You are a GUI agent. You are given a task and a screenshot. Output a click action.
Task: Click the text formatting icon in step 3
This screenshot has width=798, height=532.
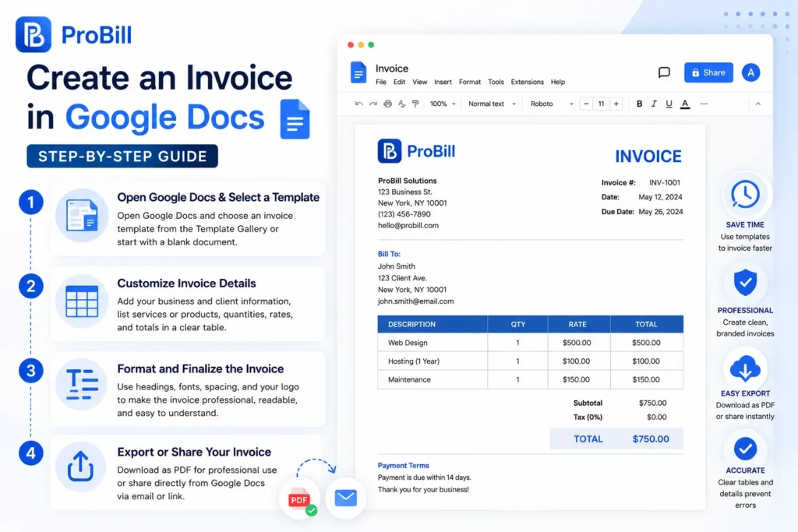point(81,384)
